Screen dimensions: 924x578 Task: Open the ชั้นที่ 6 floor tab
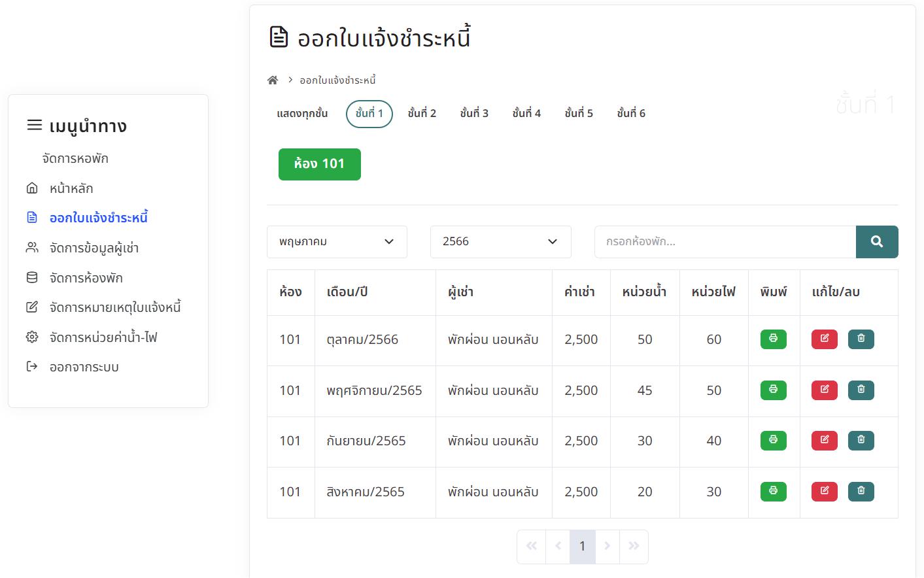631,114
